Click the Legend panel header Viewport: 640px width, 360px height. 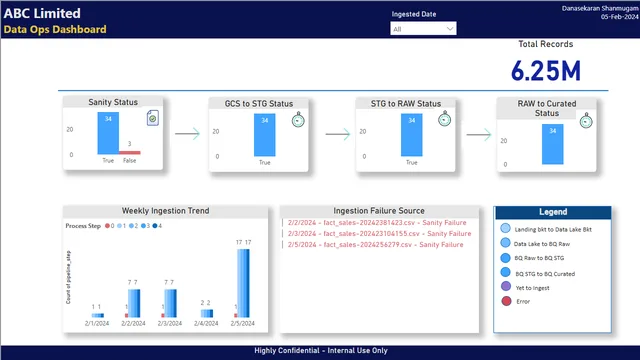[553, 212]
